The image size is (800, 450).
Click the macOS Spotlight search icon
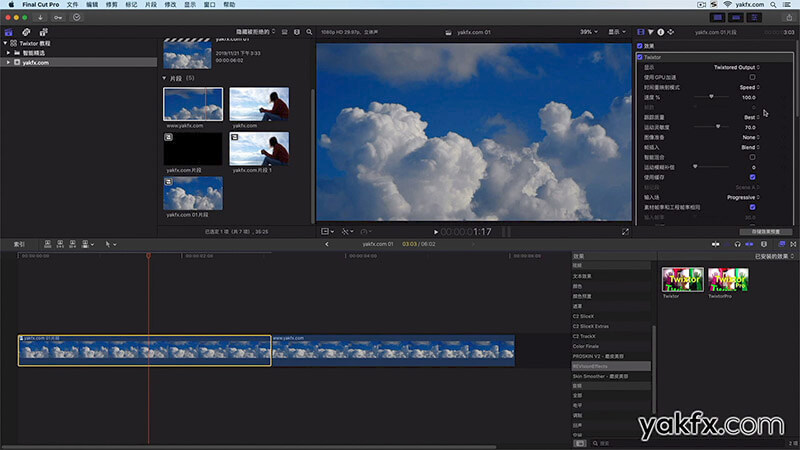(x=773, y=5)
